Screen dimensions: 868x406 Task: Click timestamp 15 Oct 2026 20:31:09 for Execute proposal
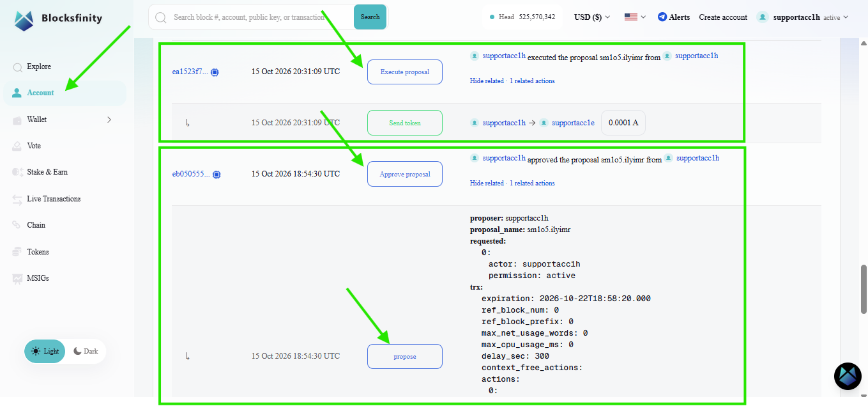296,72
